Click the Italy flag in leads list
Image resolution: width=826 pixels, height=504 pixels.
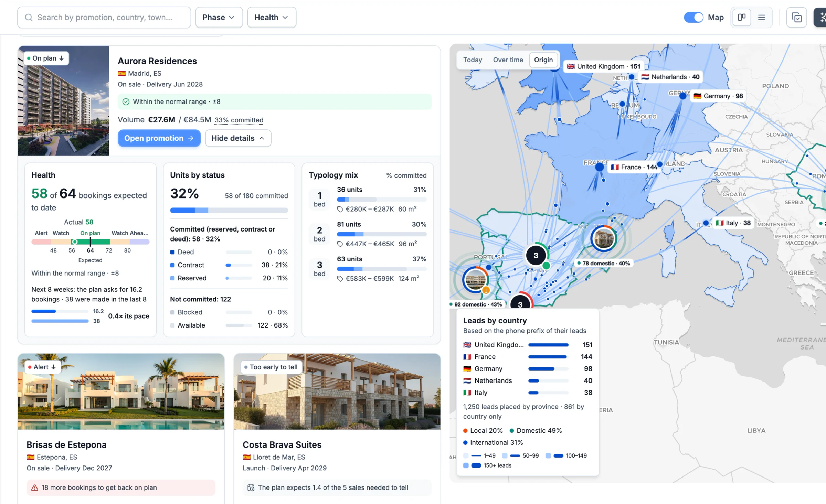[467, 393]
